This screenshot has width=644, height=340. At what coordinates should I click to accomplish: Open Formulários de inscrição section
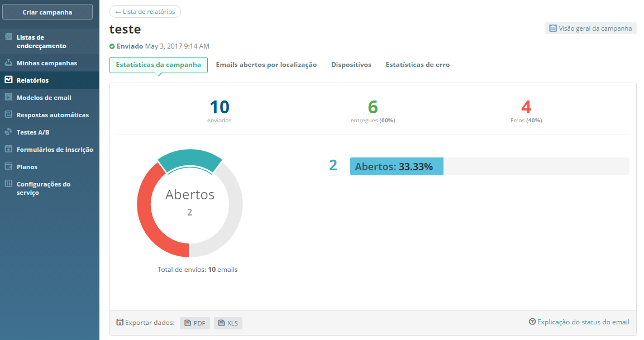point(49,149)
